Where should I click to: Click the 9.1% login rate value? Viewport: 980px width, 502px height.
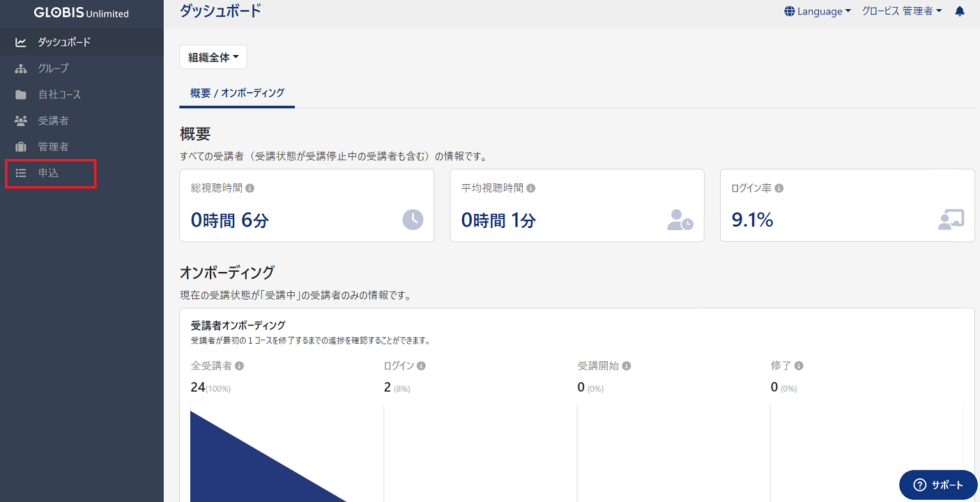point(752,220)
